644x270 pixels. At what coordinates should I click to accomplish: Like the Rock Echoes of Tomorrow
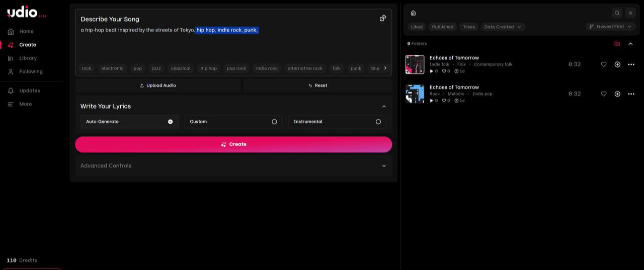604,94
